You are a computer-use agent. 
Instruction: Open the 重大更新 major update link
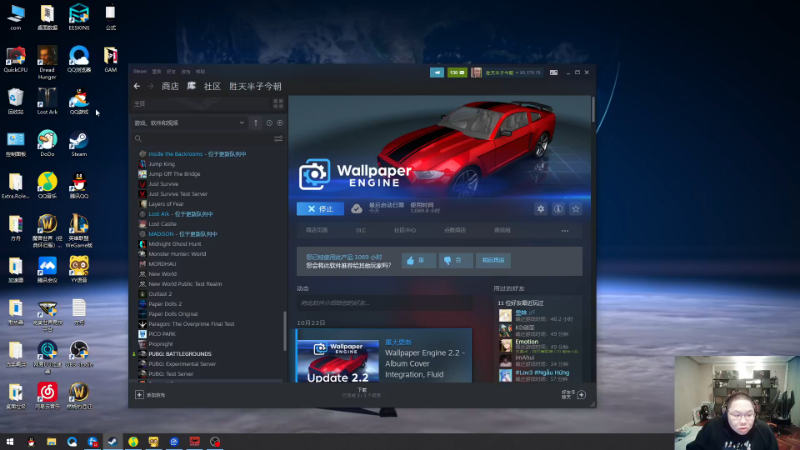pyautogui.click(x=398, y=342)
